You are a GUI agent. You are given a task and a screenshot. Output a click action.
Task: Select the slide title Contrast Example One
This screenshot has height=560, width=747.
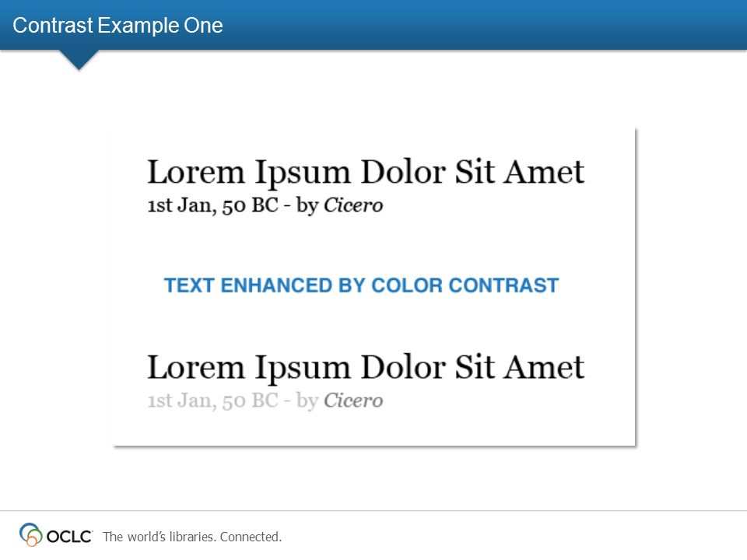[x=117, y=25]
